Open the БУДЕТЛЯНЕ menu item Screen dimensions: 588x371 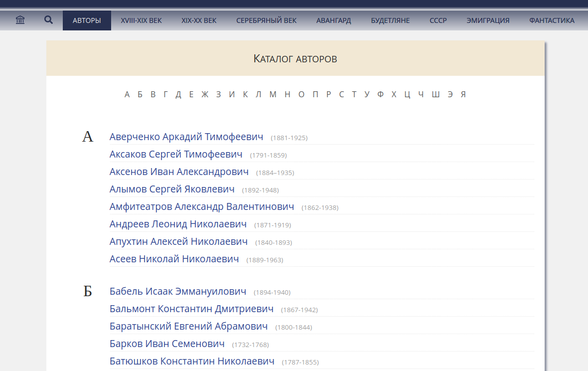(390, 20)
